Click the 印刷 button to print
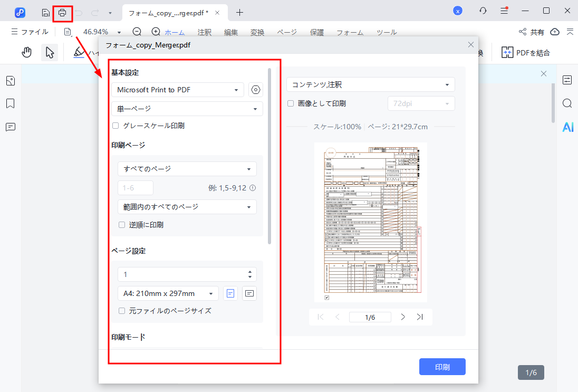Viewport: 578px width, 392px height. (x=442, y=367)
